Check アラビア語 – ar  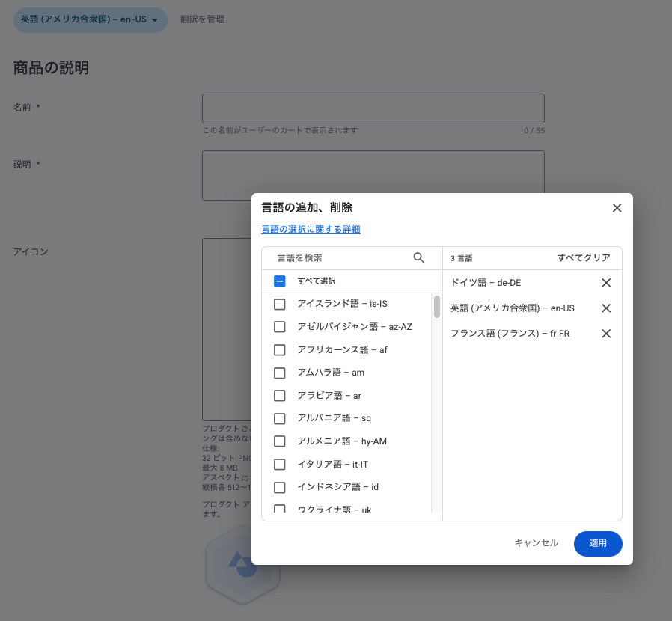[x=279, y=396]
